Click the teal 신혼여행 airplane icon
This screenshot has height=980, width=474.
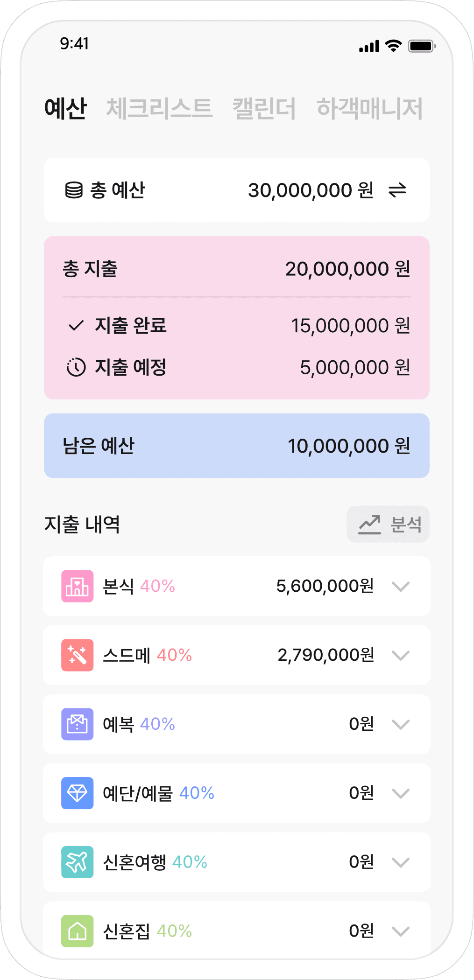click(78, 862)
